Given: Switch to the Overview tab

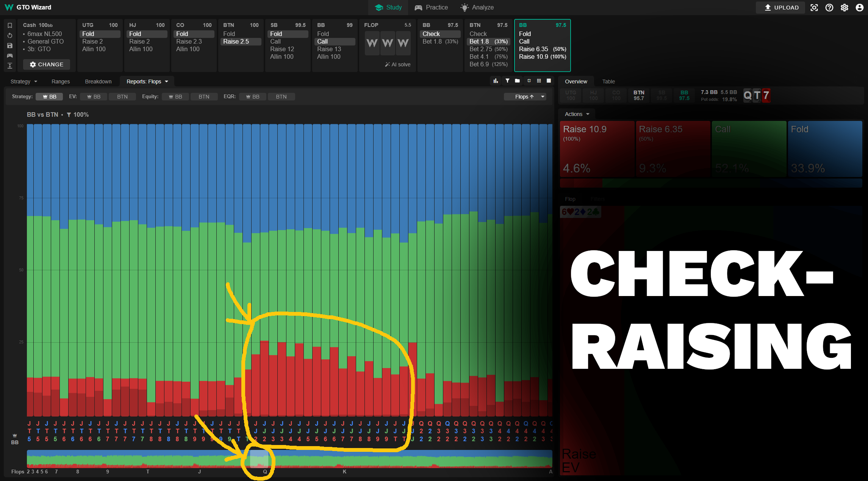Looking at the screenshot, I should (x=576, y=81).
